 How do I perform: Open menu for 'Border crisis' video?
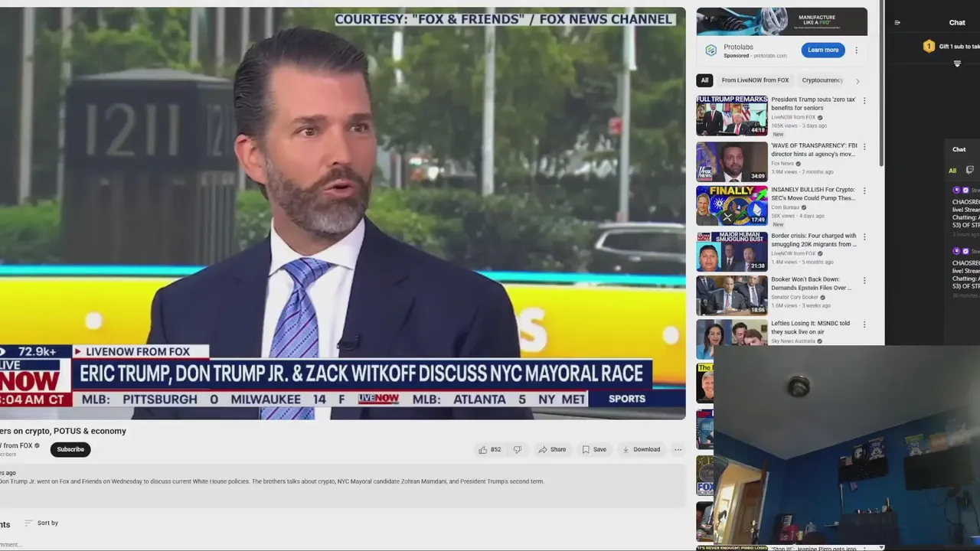click(x=864, y=236)
